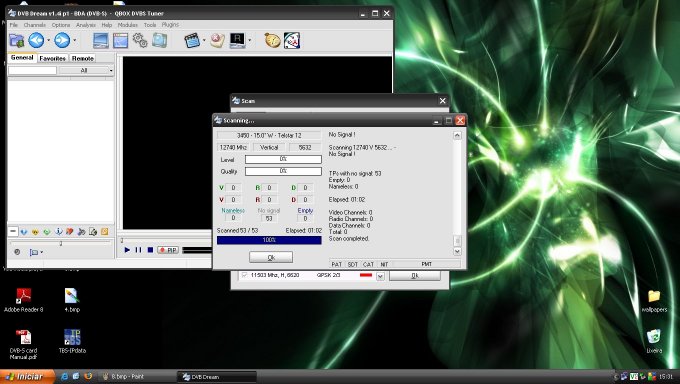Click the scanning progress bar at 100%
The height and width of the screenshot is (384, 680).
[269, 240]
